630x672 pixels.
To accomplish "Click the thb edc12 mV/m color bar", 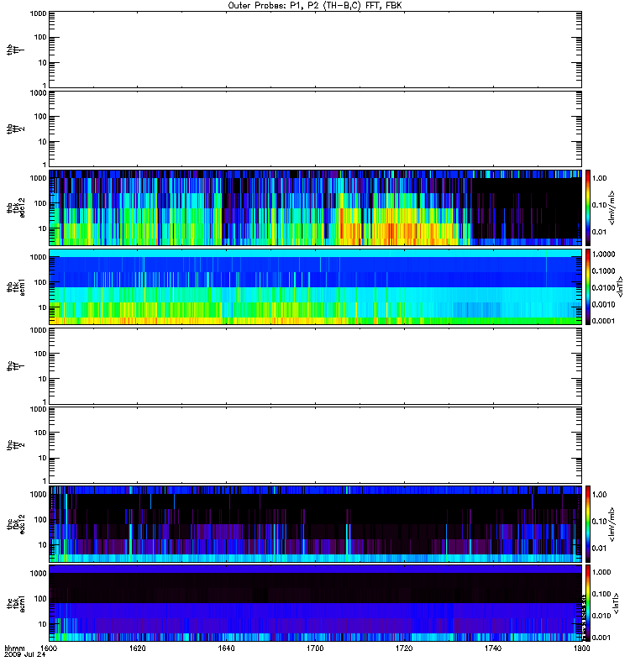I will pyautogui.click(x=588, y=207).
